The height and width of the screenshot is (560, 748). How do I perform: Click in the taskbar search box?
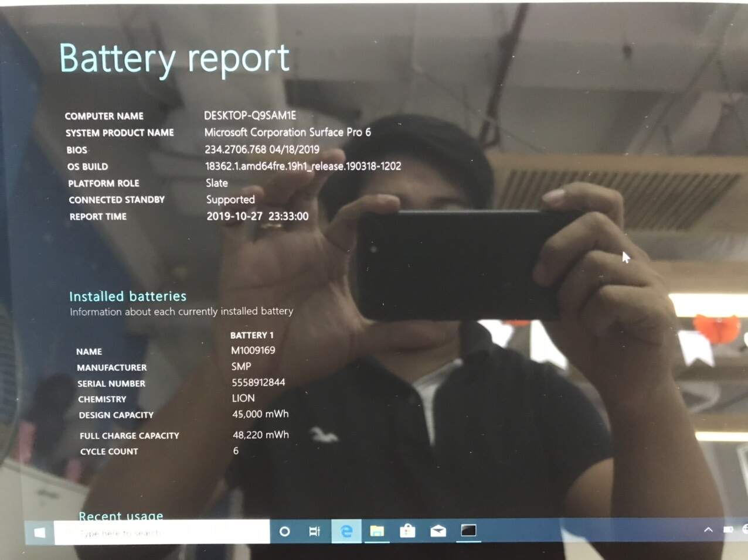[x=161, y=532]
